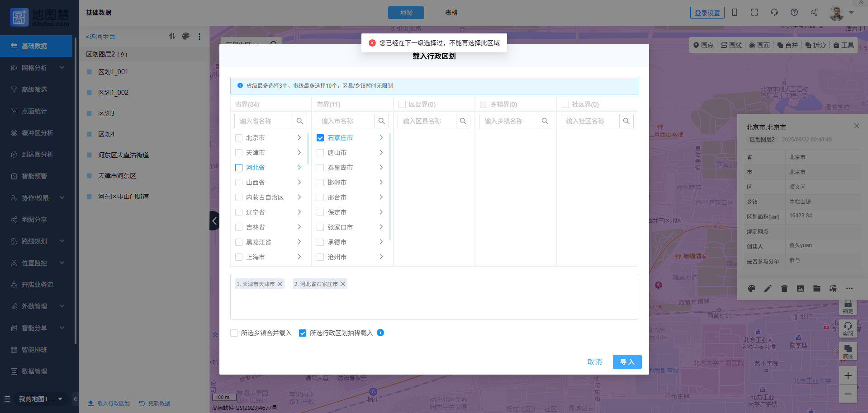Switch to the 表格 tab

coord(451,13)
